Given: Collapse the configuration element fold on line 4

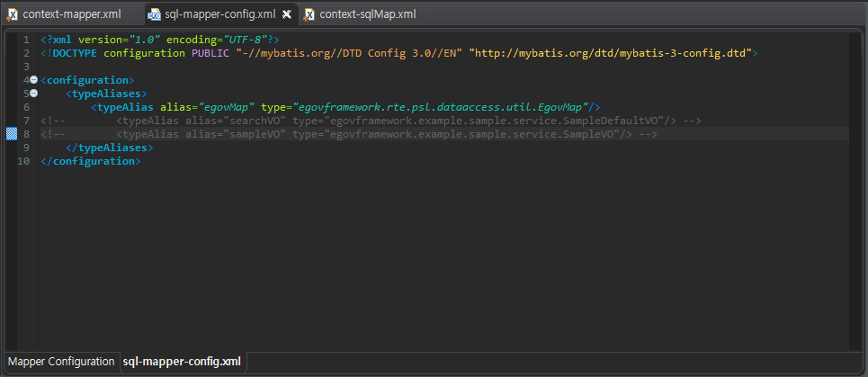Looking at the screenshot, I should pyautogui.click(x=34, y=80).
